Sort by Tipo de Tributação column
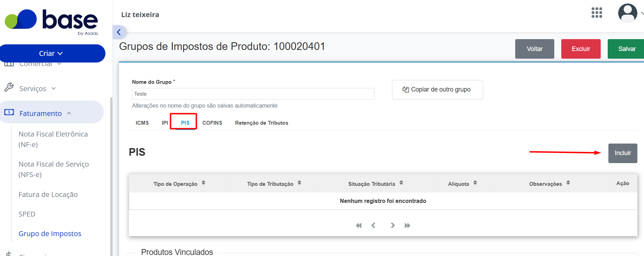 tap(299, 183)
